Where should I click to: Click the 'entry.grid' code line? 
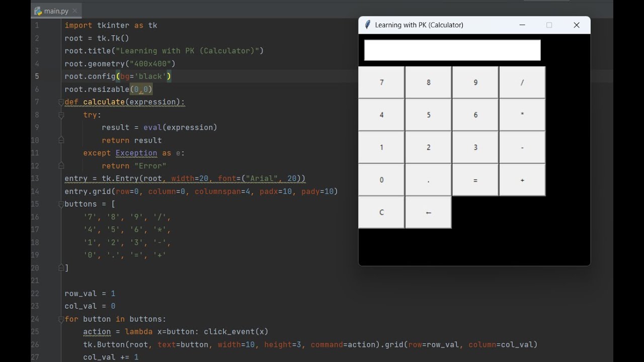click(201, 192)
